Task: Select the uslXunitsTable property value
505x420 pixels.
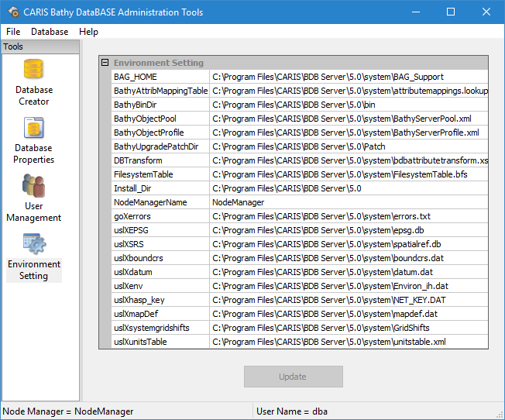Action: tap(349, 342)
